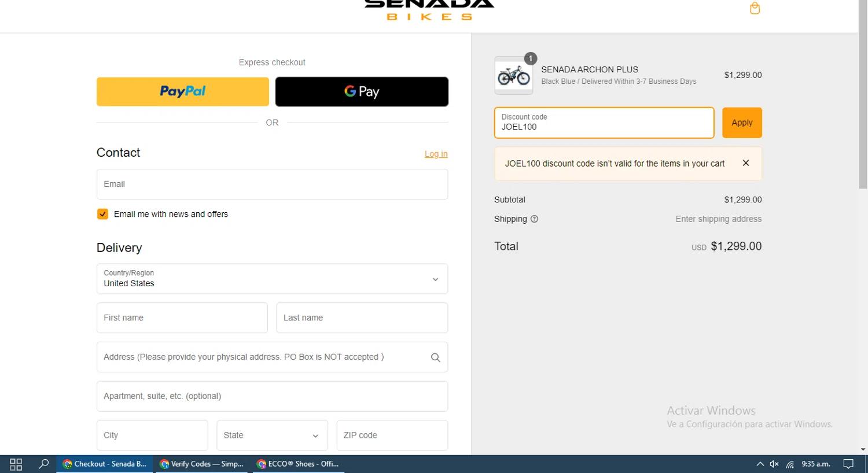Click the Senada Archon Plus bike thumbnail
The width and height of the screenshot is (868, 473).
pos(514,75)
